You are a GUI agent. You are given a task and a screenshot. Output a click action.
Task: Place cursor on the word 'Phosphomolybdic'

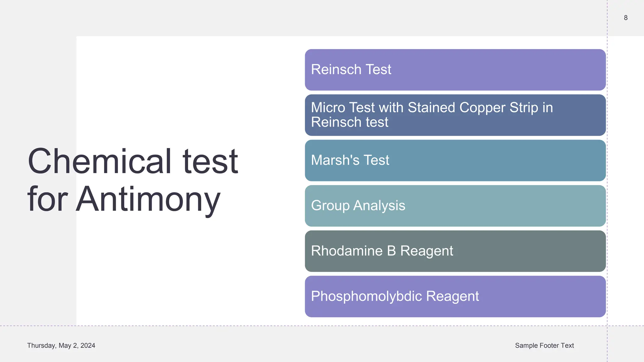366,296
